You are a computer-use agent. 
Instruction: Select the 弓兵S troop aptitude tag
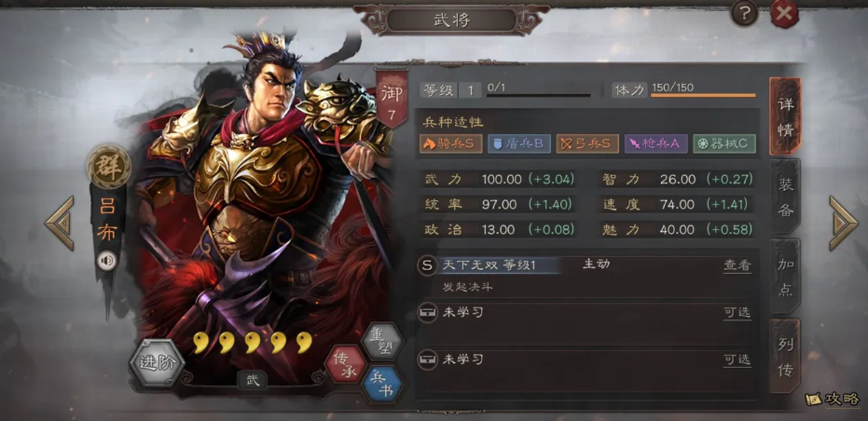[586, 143]
